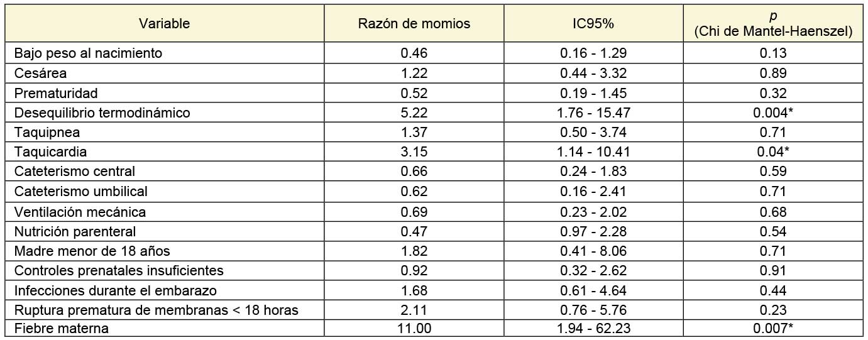Click the p-value 0.004* cell
This screenshot has width=868, height=340.
coord(773,112)
